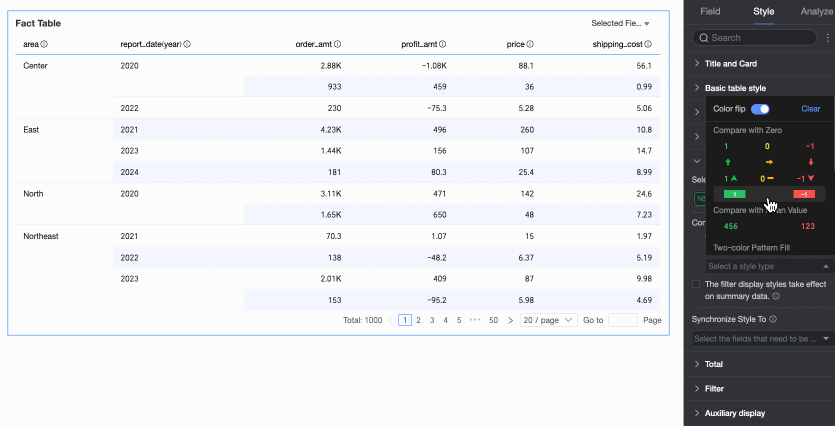Select current page 1 in pagination
This screenshot has width=835, height=426.
[x=405, y=321]
